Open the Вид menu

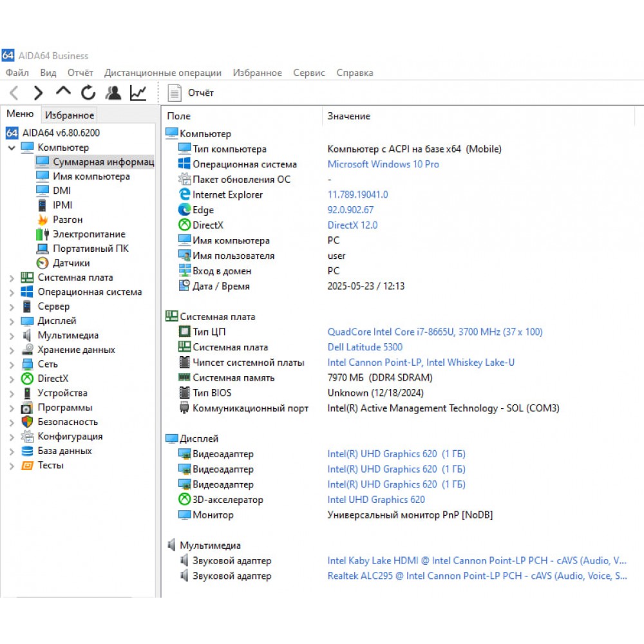48,73
